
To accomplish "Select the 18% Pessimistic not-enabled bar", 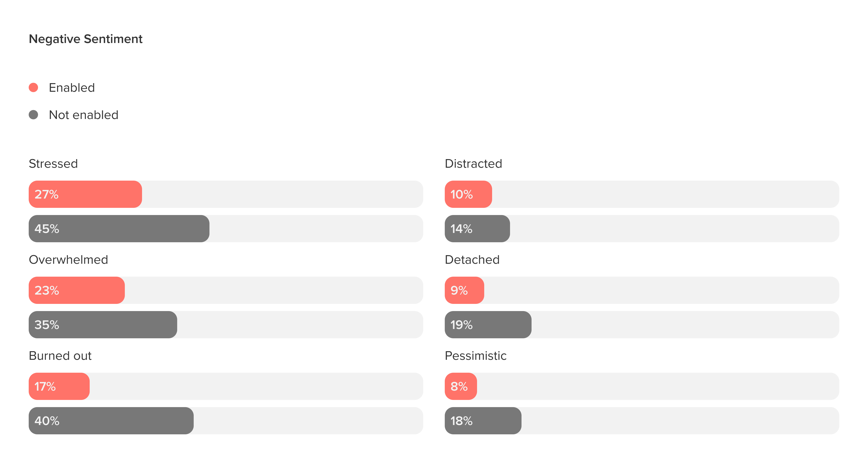I will (483, 420).
